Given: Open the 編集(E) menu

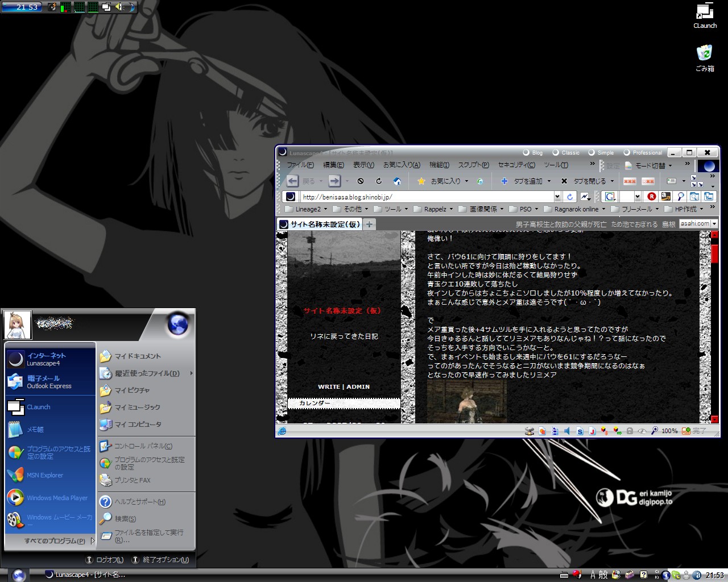Looking at the screenshot, I should [x=333, y=165].
